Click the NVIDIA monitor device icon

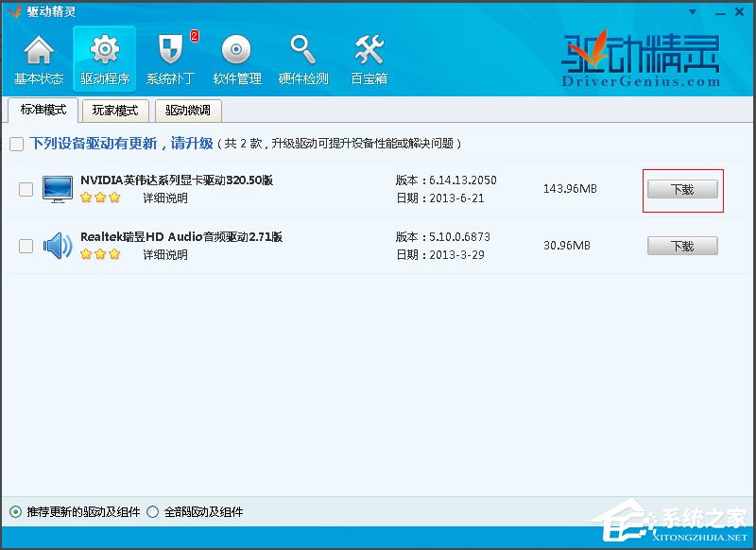tap(58, 188)
